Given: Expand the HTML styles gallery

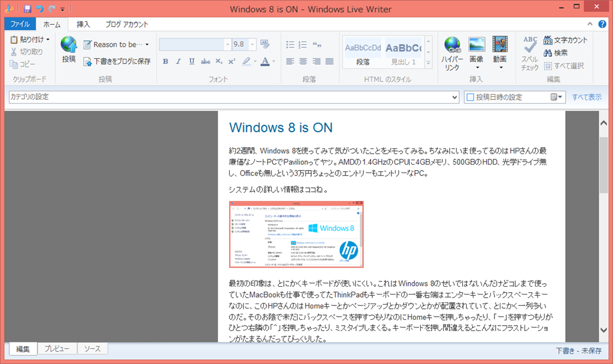Looking at the screenshot, I should [x=429, y=62].
